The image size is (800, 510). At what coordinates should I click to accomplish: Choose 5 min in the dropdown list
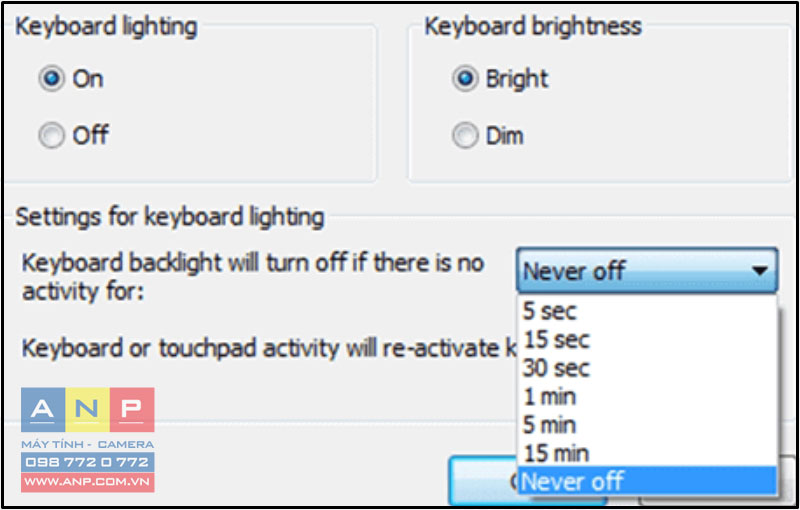tap(647, 425)
